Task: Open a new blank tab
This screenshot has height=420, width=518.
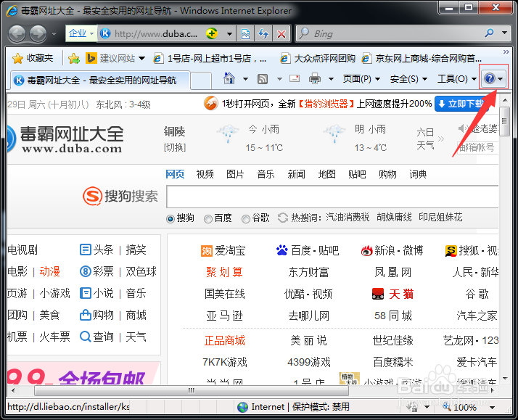Action: pos(201,81)
